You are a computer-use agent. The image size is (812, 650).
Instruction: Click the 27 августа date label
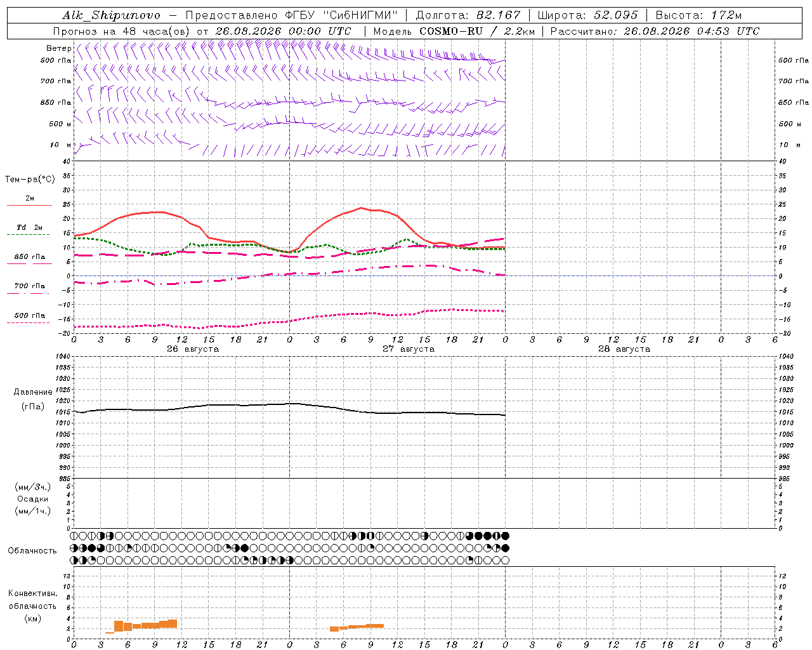click(409, 349)
